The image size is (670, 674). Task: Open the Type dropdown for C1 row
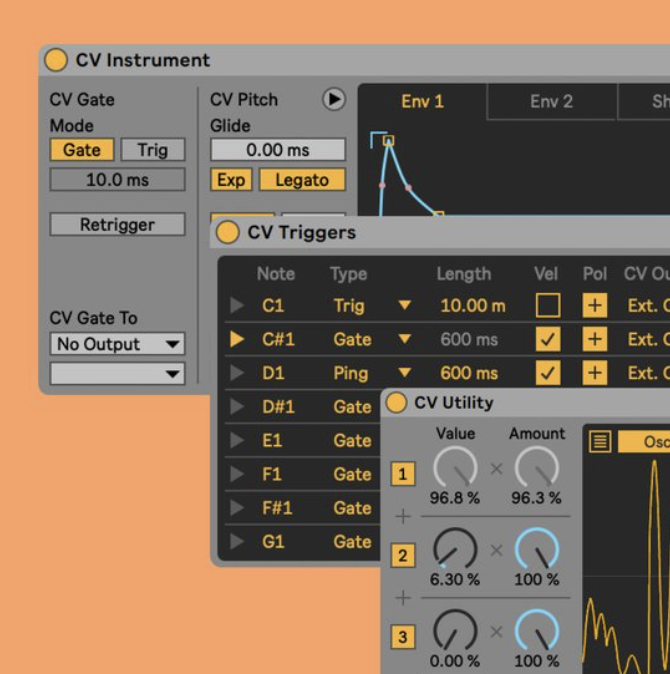405,306
